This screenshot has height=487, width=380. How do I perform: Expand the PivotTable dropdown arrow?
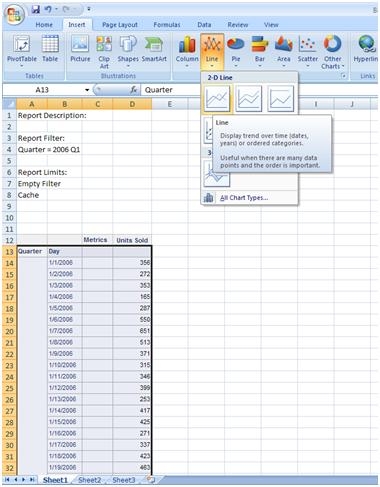(x=22, y=66)
